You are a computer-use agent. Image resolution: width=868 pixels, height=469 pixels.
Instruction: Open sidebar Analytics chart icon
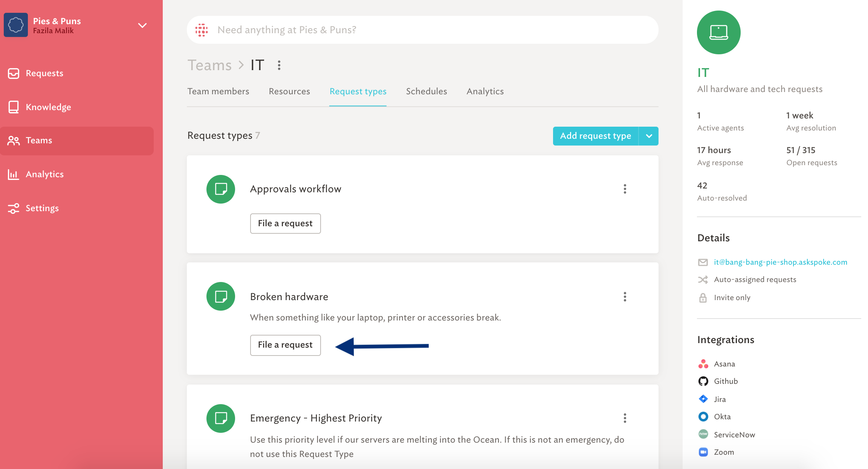pos(14,174)
